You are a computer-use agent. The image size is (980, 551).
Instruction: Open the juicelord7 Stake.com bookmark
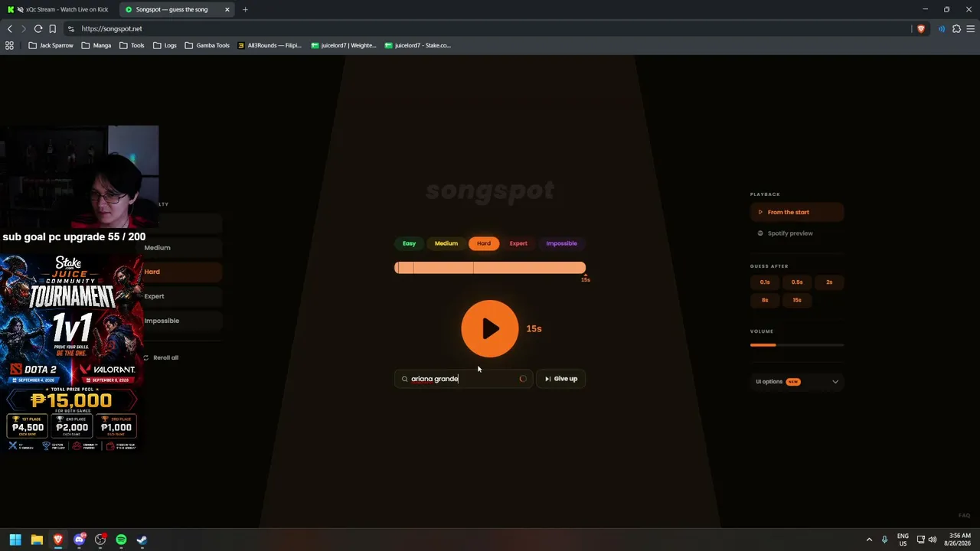(x=417, y=45)
